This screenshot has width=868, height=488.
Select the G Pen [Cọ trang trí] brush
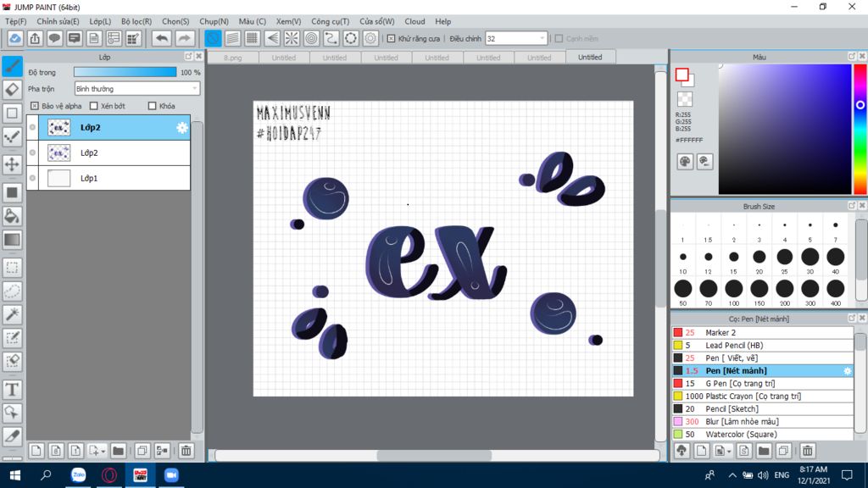tap(763, 384)
